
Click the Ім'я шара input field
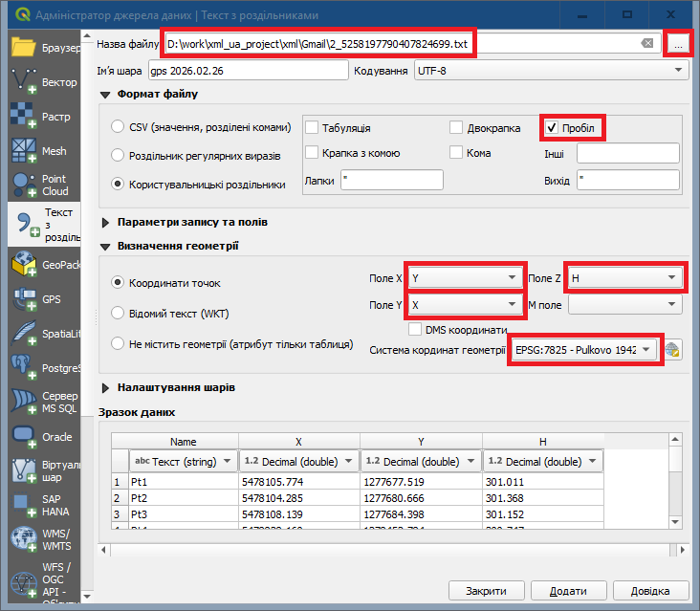(248, 71)
